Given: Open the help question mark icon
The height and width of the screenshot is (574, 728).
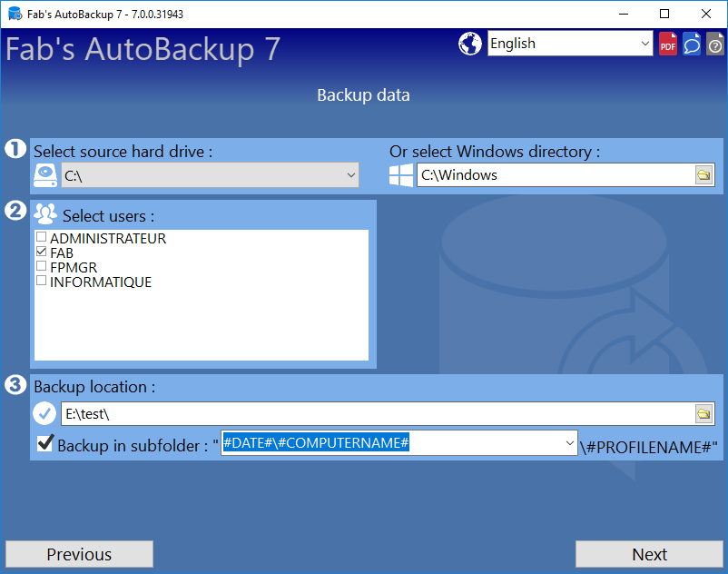Looking at the screenshot, I should pyautogui.click(x=715, y=44).
